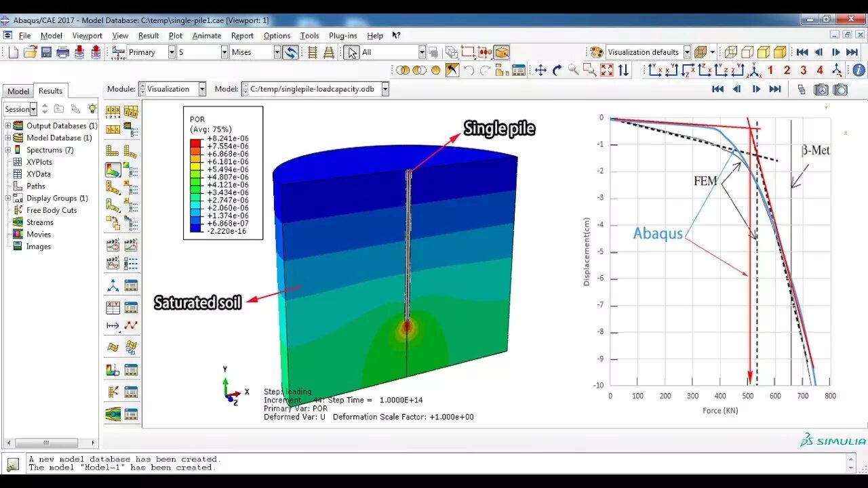Expand the Model Database tree node
This screenshot has height=488, width=868.
click(8, 138)
